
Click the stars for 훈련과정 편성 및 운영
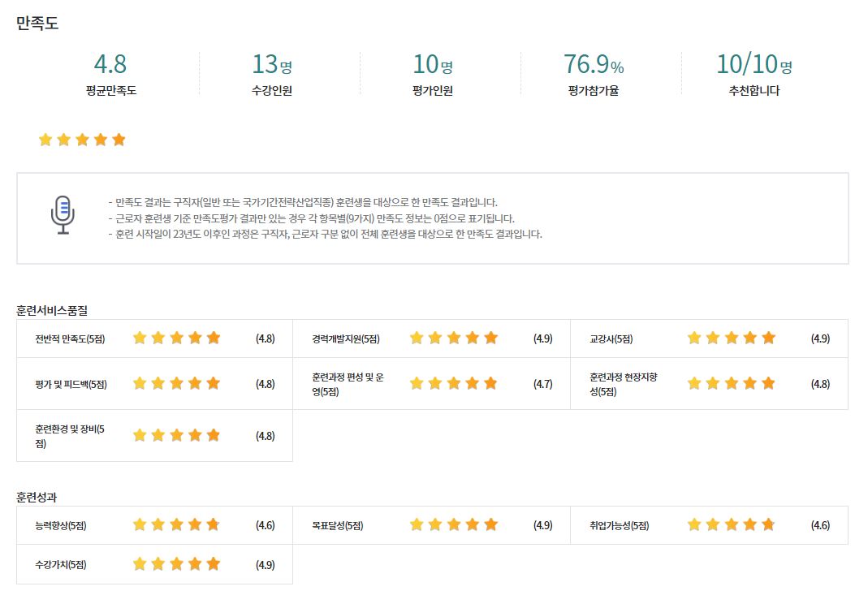pyautogui.click(x=453, y=384)
